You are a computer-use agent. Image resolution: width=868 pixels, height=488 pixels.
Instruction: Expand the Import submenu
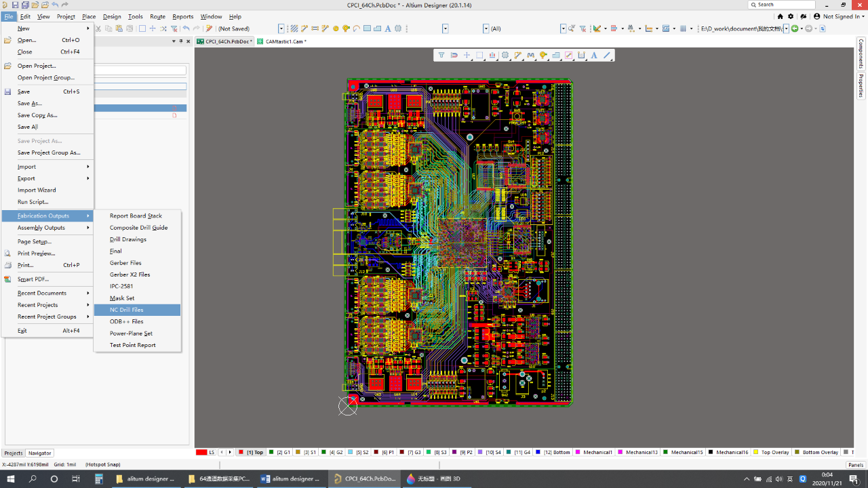coord(47,167)
